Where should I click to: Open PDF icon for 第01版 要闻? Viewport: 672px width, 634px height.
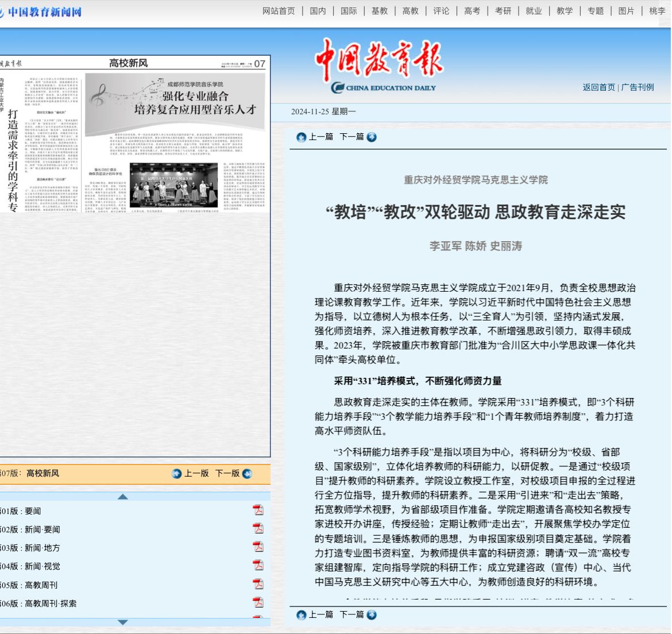258,511
